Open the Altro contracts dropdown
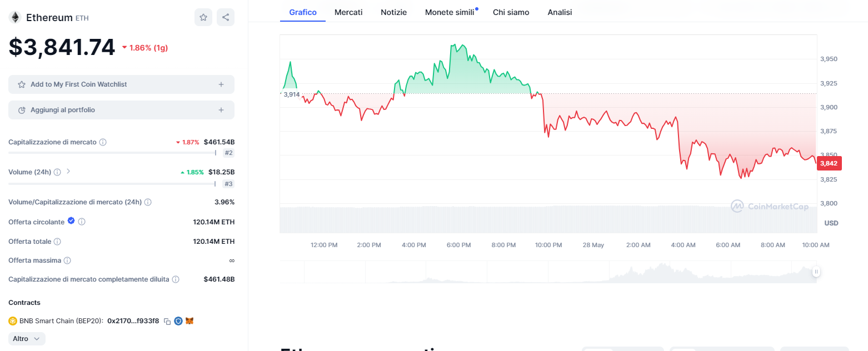Screen dimensions: 868x351 click(x=27, y=339)
